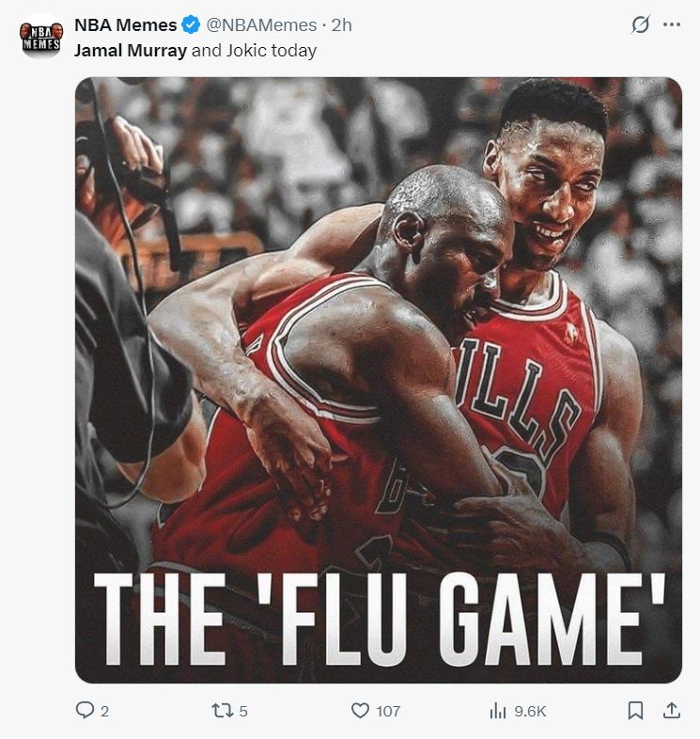Click the repost count 5
The width and height of the screenshot is (700, 739).
click(243, 711)
